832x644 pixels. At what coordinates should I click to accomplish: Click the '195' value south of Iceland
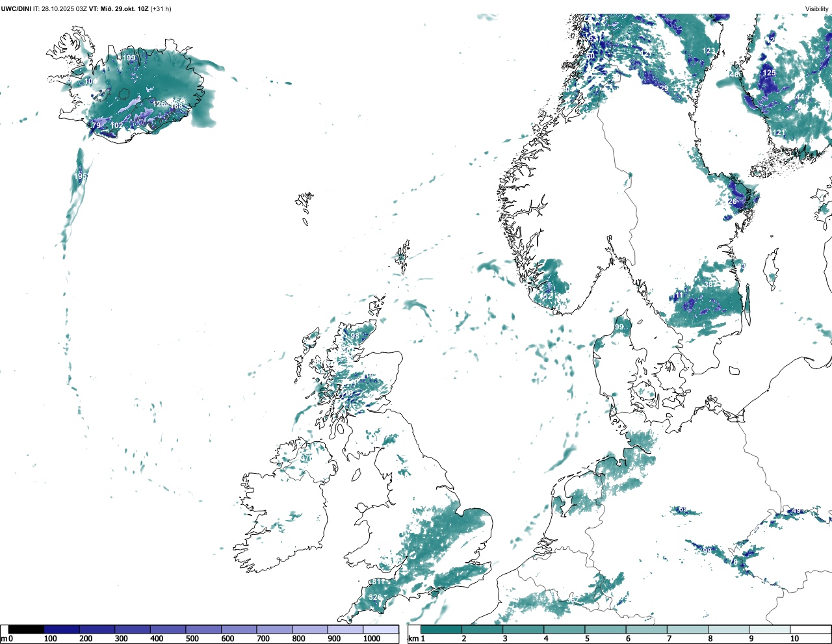click(x=80, y=177)
